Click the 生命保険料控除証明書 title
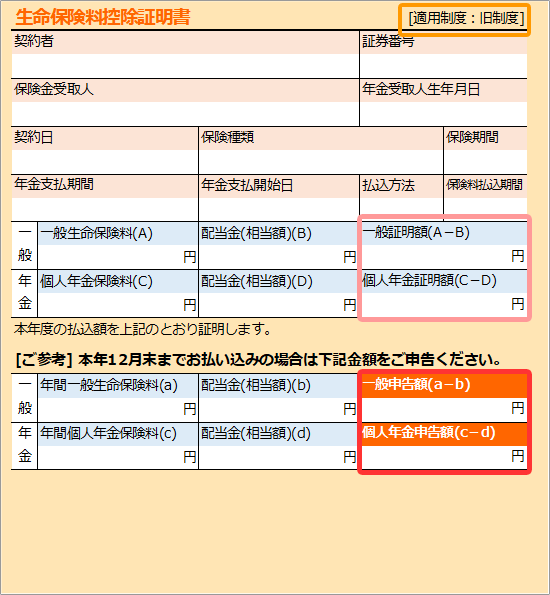This screenshot has height=595, width=550. click(x=102, y=17)
